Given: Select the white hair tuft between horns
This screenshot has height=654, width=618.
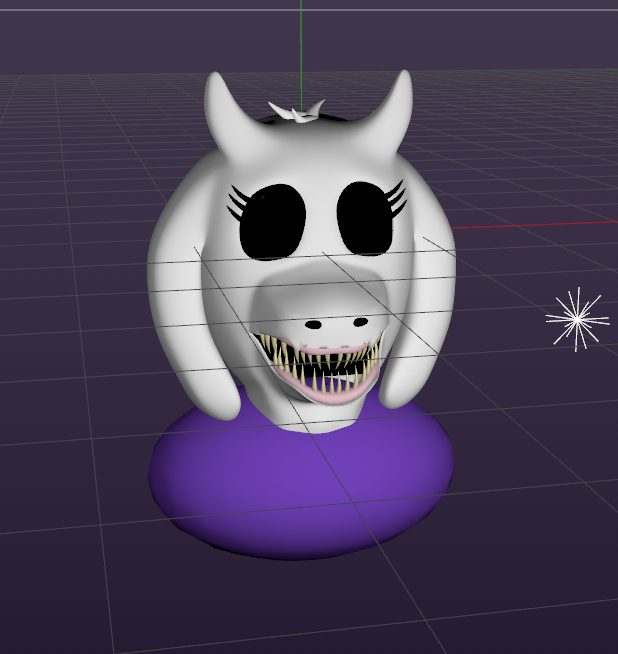Looking at the screenshot, I should pos(297,111).
